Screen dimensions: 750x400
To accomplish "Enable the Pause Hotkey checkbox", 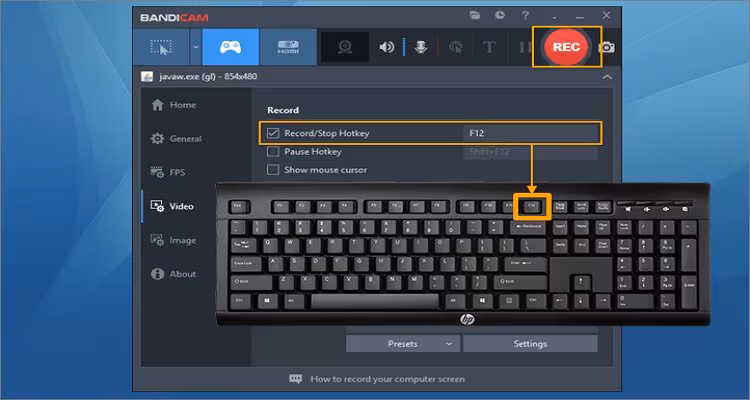I will click(273, 152).
